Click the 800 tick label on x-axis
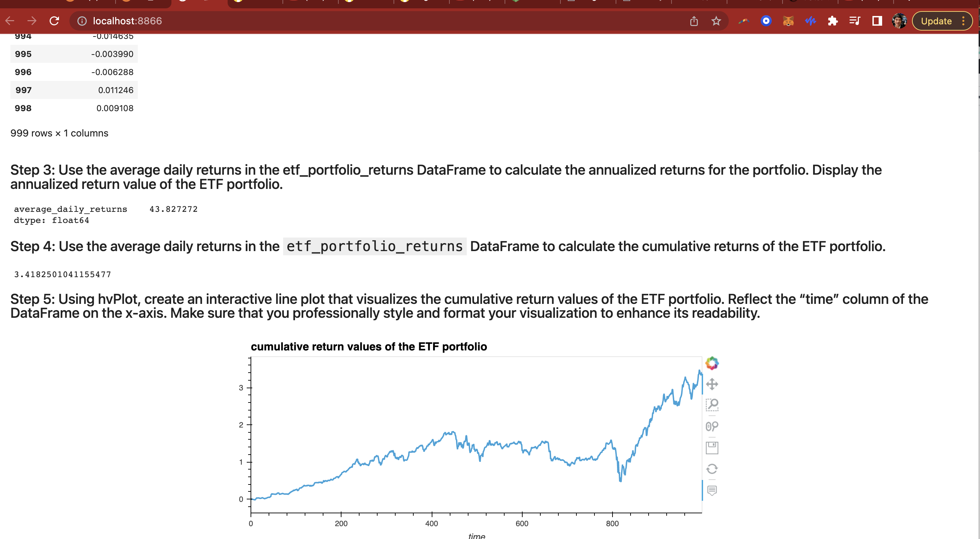The width and height of the screenshot is (980, 539). 612,523
